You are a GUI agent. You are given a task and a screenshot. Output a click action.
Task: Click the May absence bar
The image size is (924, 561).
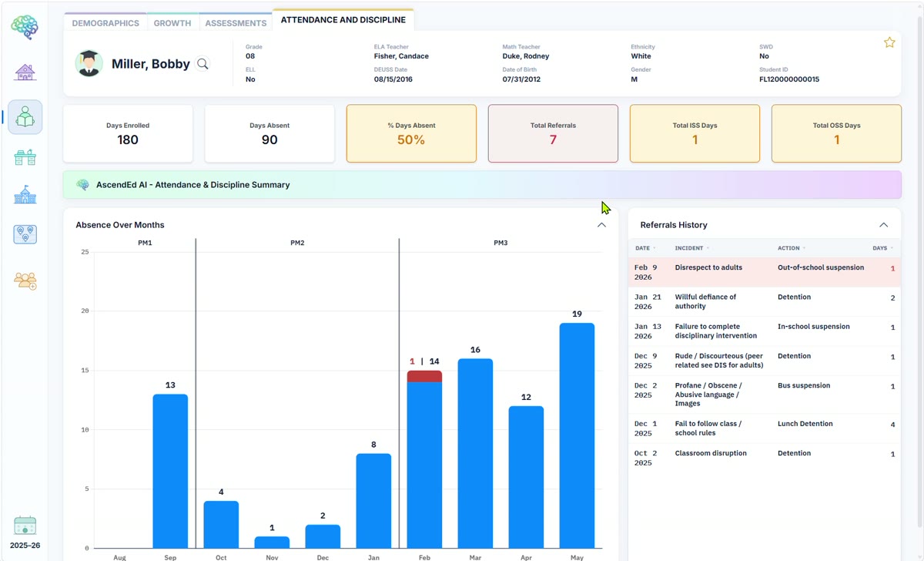pos(577,435)
